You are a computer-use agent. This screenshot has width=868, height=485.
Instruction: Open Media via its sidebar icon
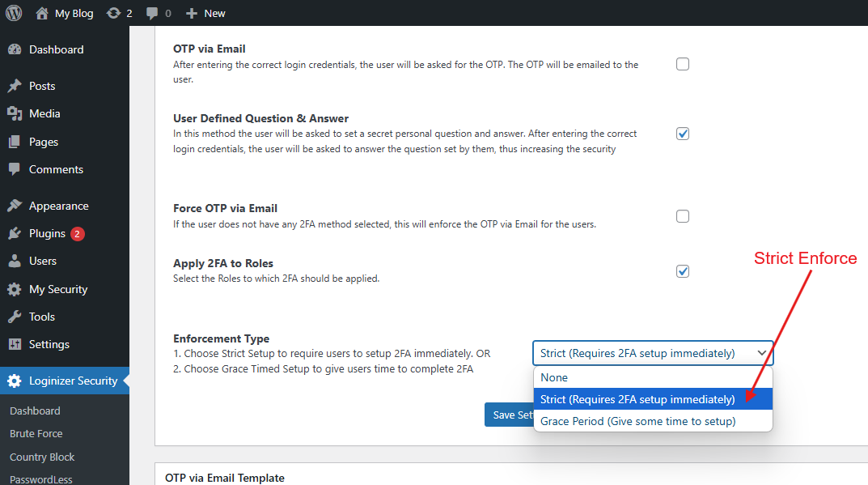point(18,113)
